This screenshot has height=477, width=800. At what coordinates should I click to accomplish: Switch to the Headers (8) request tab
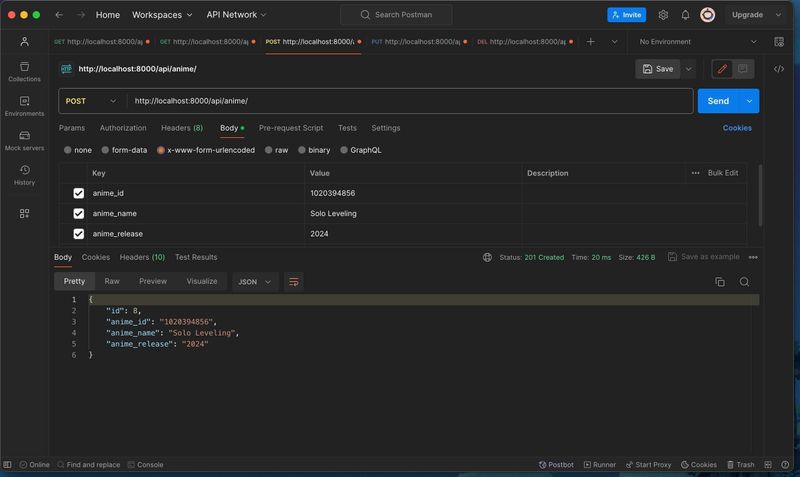[x=182, y=128]
